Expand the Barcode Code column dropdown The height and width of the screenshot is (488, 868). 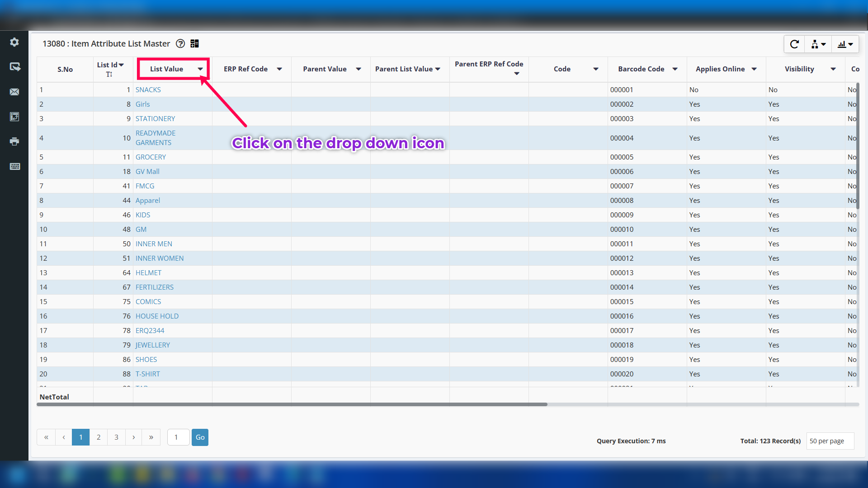675,69
